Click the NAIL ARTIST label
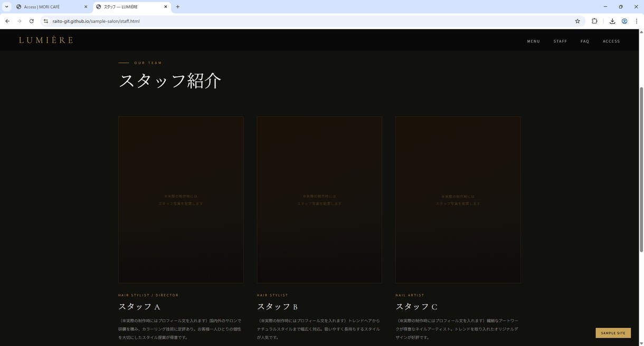644x346 pixels. pos(410,295)
